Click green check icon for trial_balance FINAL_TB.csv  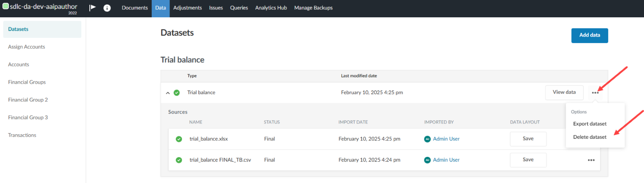tap(179, 160)
